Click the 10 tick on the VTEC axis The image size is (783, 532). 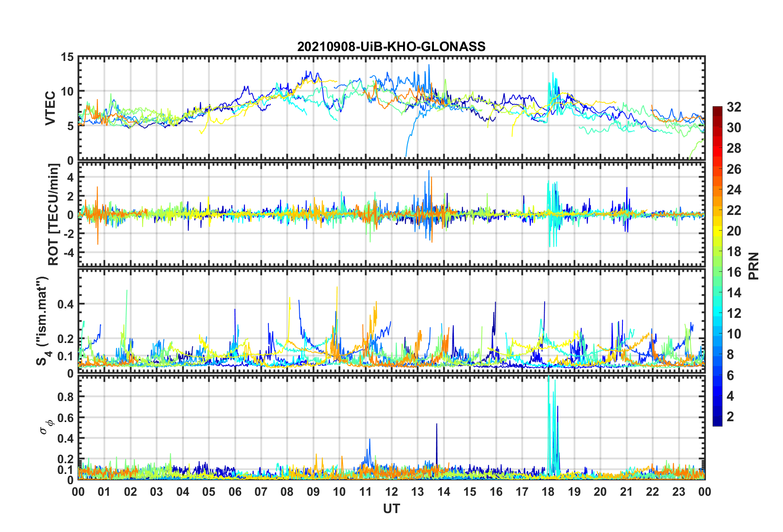67,91
